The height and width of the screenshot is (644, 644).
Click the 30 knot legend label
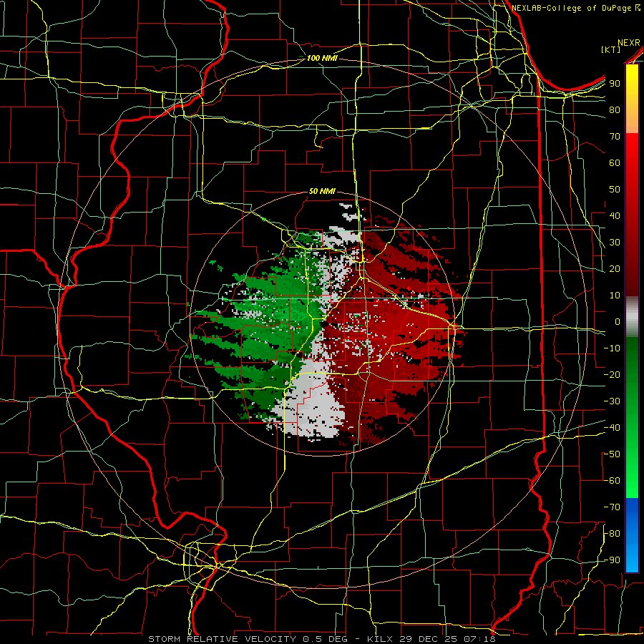pos(615,243)
